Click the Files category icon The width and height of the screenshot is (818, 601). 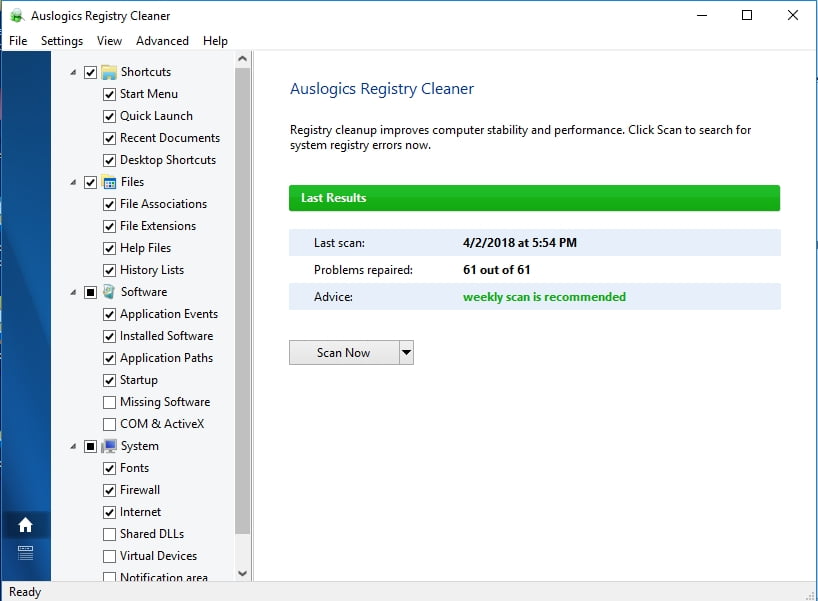[x=108, y=181]
